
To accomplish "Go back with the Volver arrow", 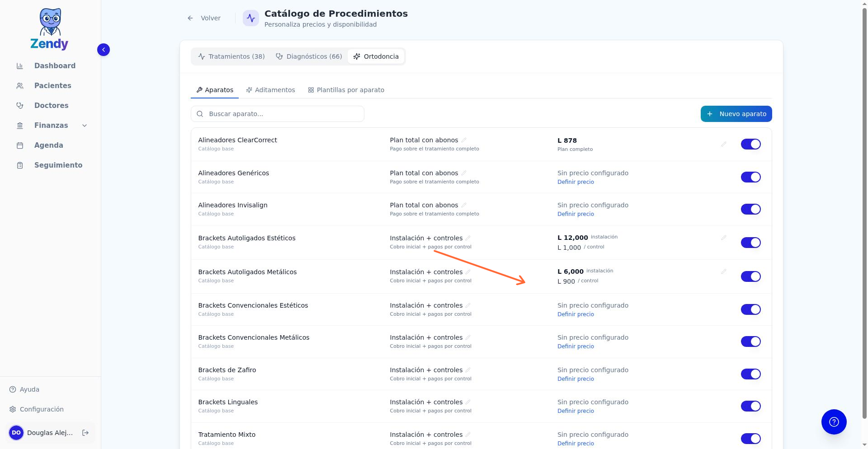I will pyautogui.click(x=204, y=18).
